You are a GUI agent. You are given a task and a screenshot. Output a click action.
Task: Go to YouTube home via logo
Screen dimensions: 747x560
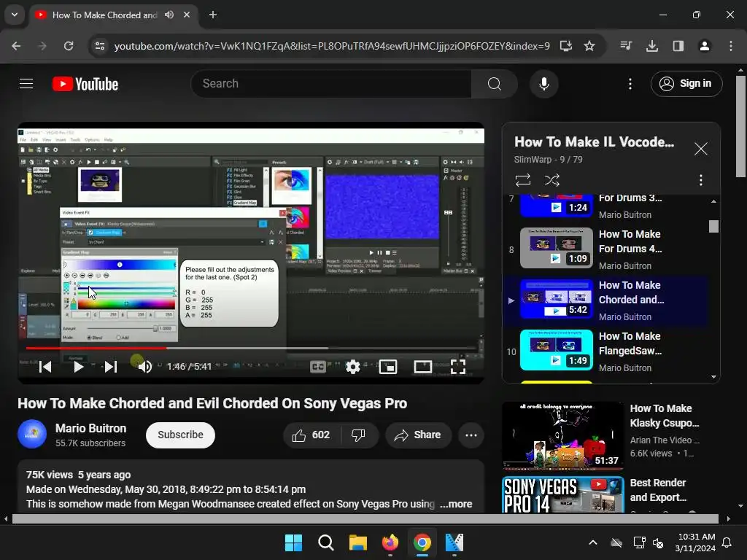point(85,84)
